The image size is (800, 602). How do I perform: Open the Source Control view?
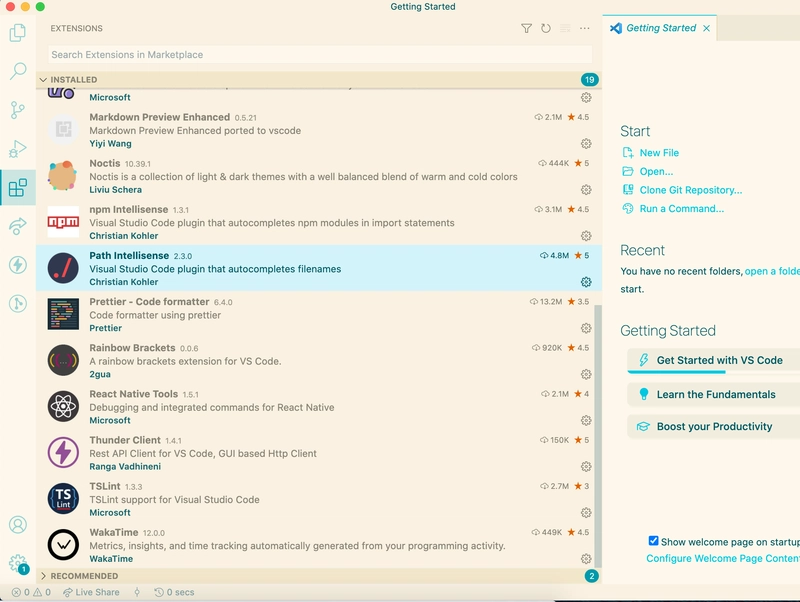[x=18, y=110]
